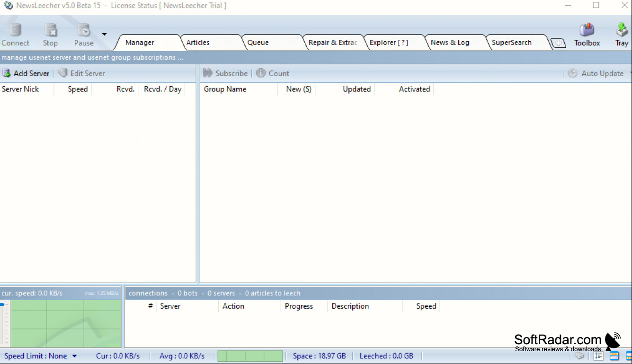Click the green disk space progress bar
The height and width of the screenshot is (364, 632).
(x=250, y=356)
